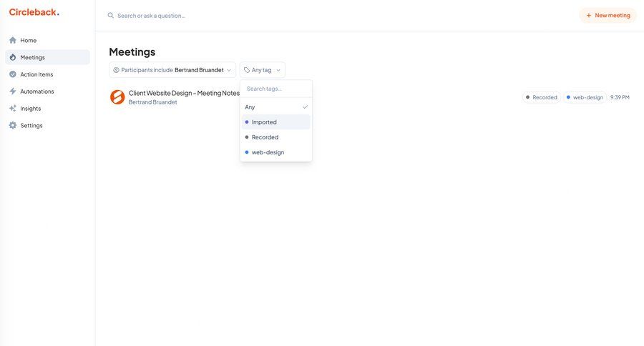
Task: Click the Meetings flame icon
Action: click(13, 57)
